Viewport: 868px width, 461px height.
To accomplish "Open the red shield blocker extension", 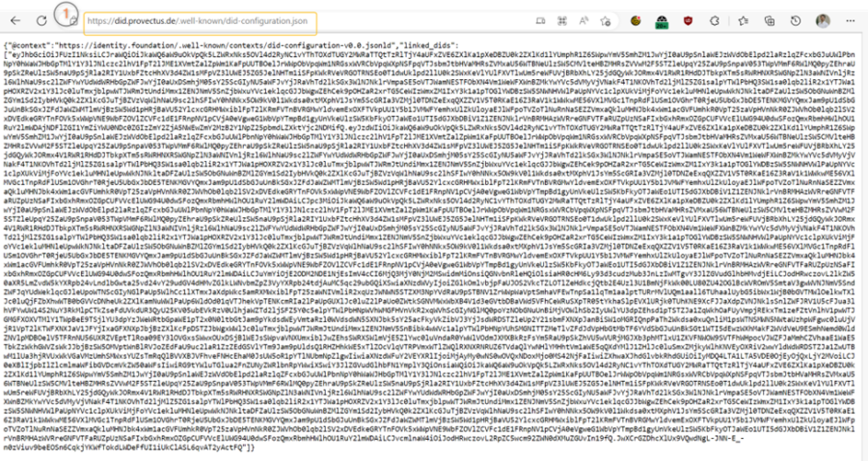I will (686, 20).
